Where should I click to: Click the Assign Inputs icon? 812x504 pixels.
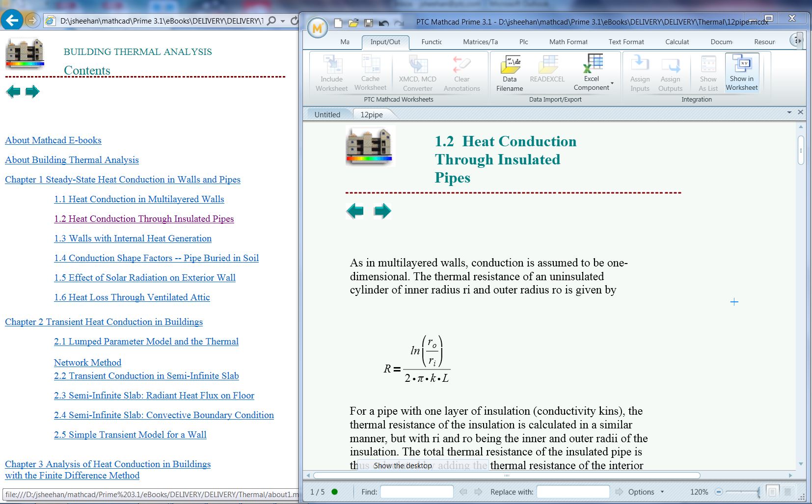(640, 73)
